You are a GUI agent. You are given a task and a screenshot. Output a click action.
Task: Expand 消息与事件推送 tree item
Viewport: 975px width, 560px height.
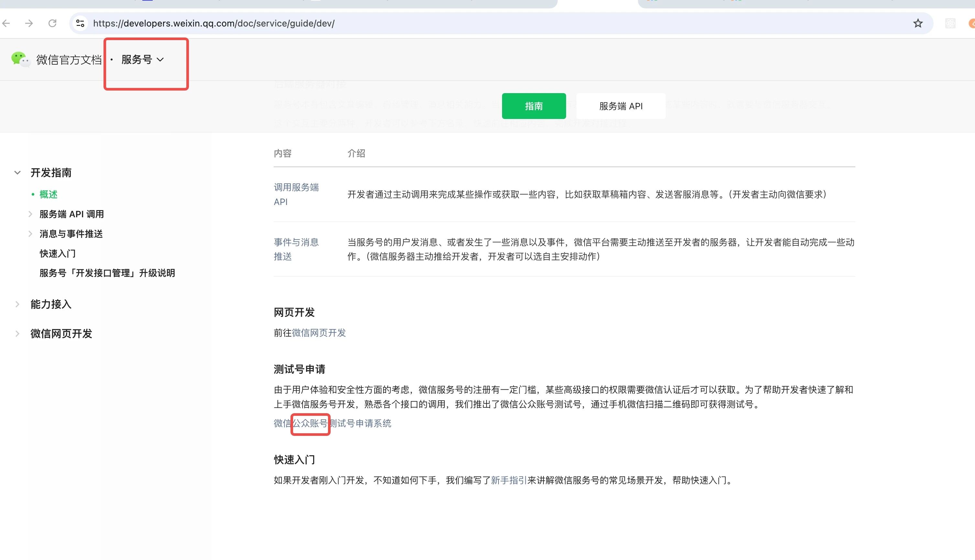(x=30, y=234)
